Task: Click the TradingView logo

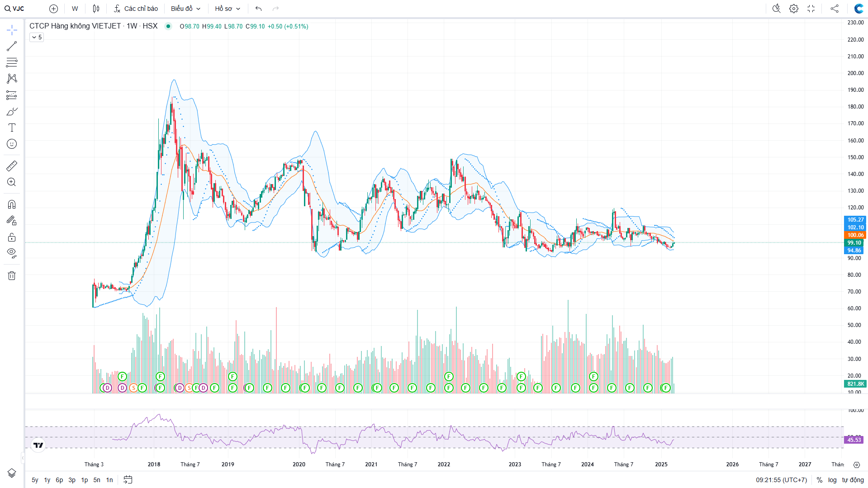Action: click(38, 445)
